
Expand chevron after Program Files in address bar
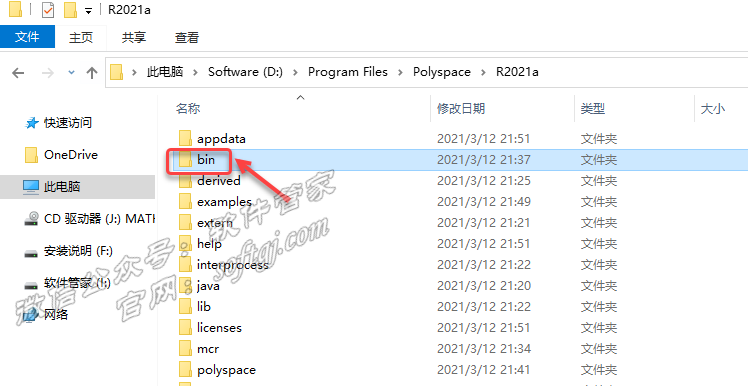[401, 73]
